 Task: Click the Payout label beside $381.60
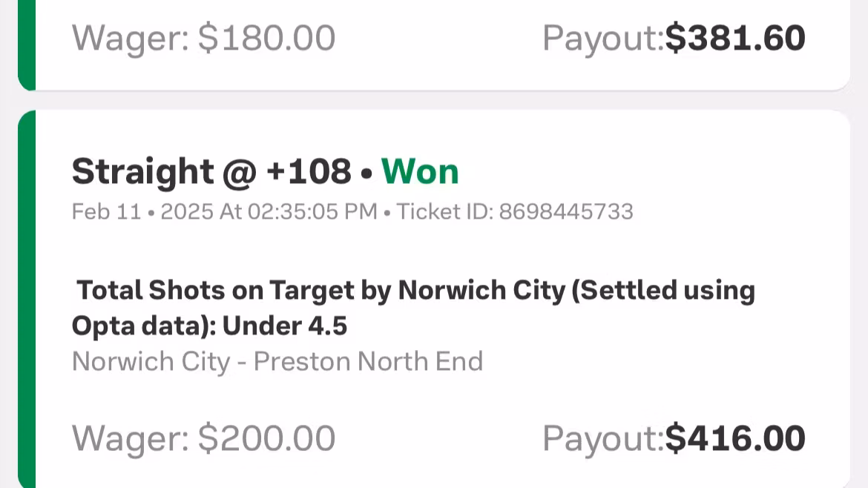(602, 38)
